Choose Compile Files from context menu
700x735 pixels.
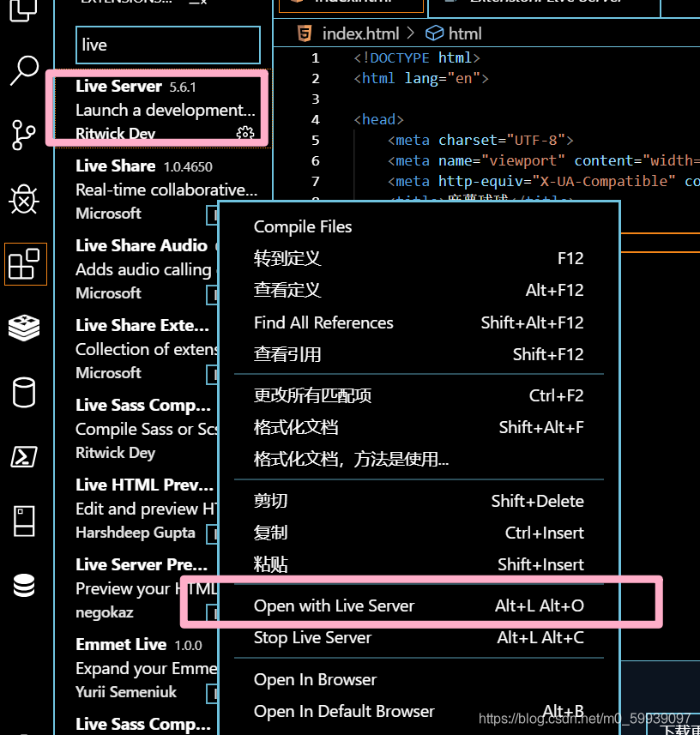coord(419,227)
